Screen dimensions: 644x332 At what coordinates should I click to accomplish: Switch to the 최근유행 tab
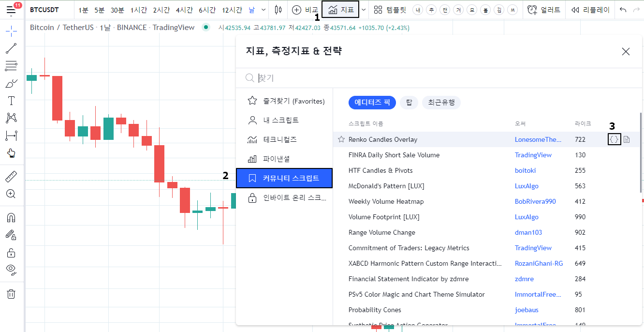[x=441, y=103]
